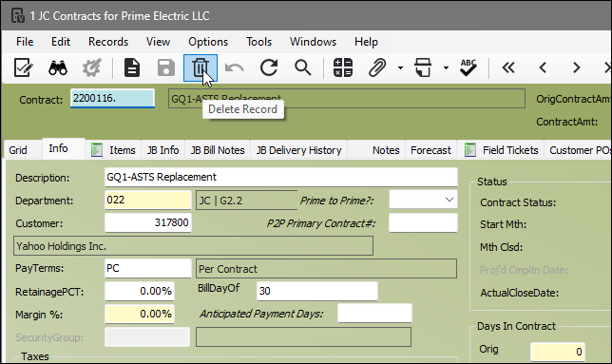Run the ABC spell check icon

click(468, 67)
